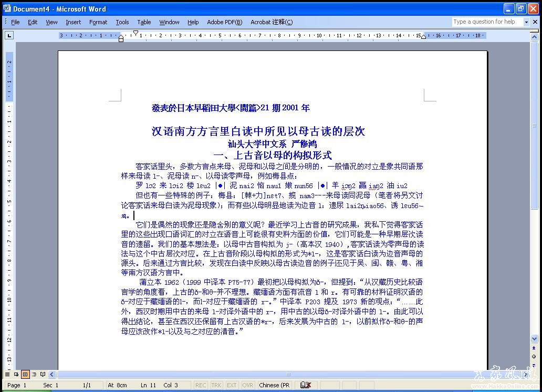Click the right indent marker on ruler

[423, 37]
